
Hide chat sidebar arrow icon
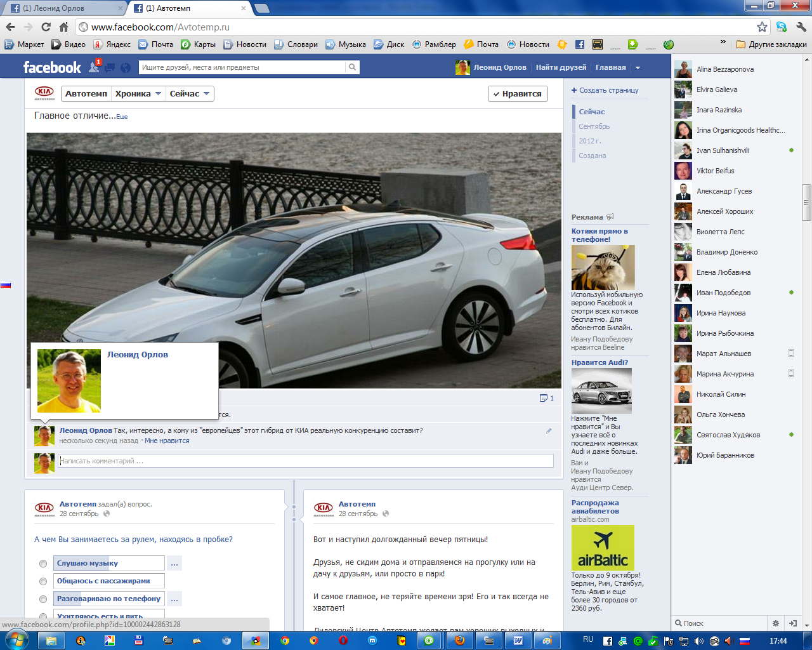click(792, 623)
